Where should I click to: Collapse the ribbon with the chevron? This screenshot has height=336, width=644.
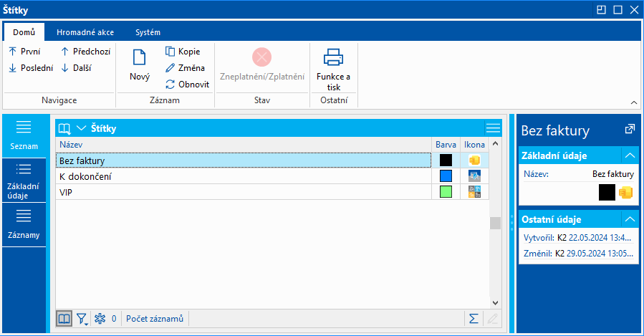634,102
